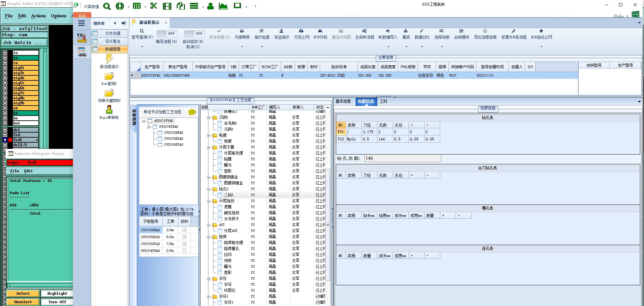Viewport: 644px width, 306px height.
Task: Click the green area chart icon
Action: coord(223,6)
